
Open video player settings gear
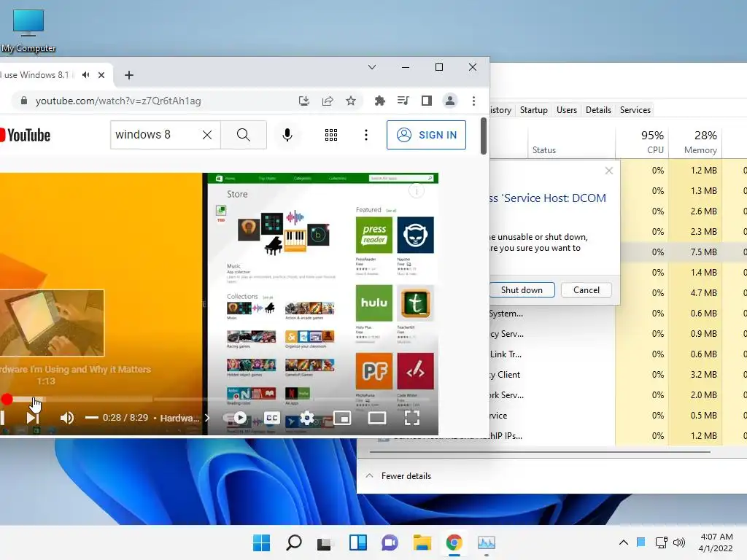tap(307, 418)
